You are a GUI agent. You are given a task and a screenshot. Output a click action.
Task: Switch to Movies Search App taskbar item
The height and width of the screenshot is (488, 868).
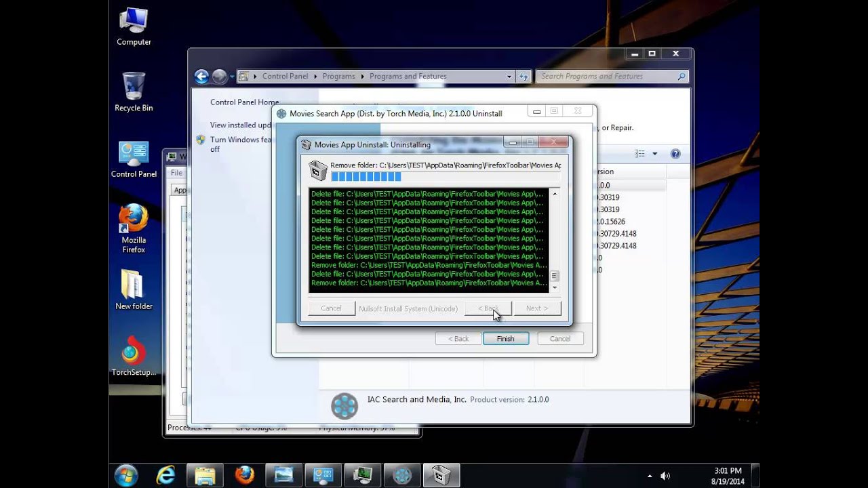(x=401, y=475)
